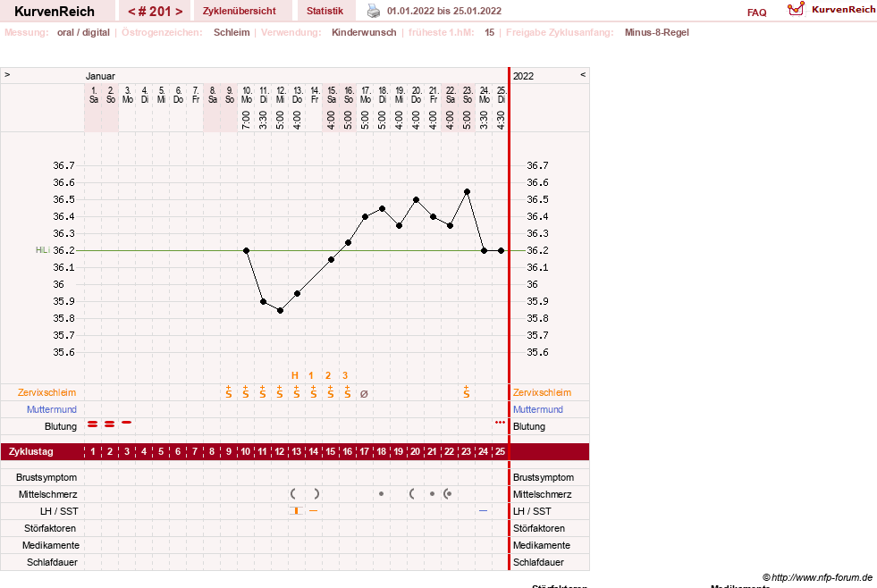This screenshot has height=588, width=877.
Task: Click the Zyklustag label
Action: click(30, 451)
